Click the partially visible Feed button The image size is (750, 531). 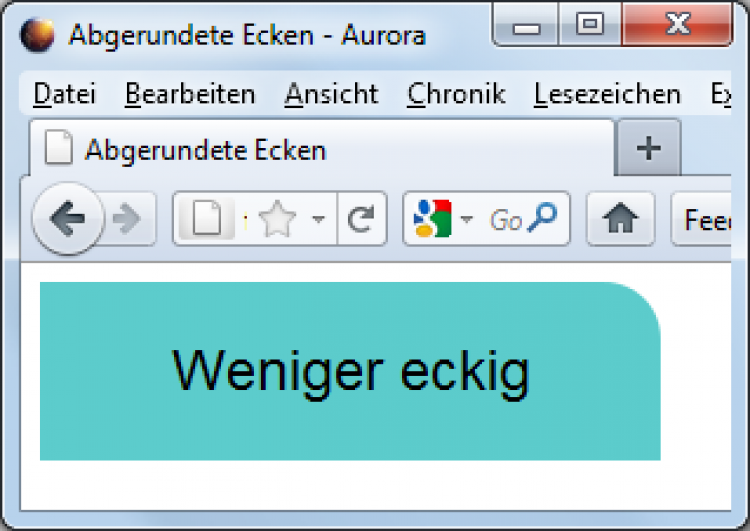708,220
